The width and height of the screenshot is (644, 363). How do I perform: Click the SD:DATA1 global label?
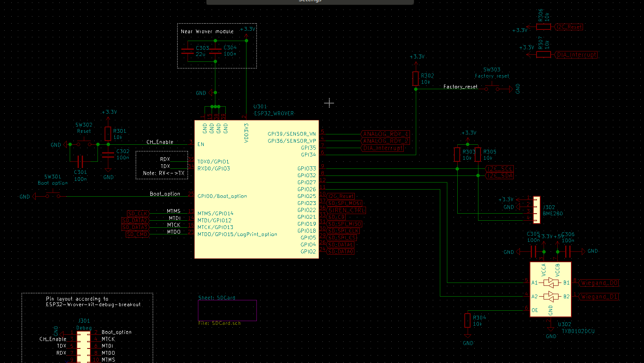click(340, 245)
